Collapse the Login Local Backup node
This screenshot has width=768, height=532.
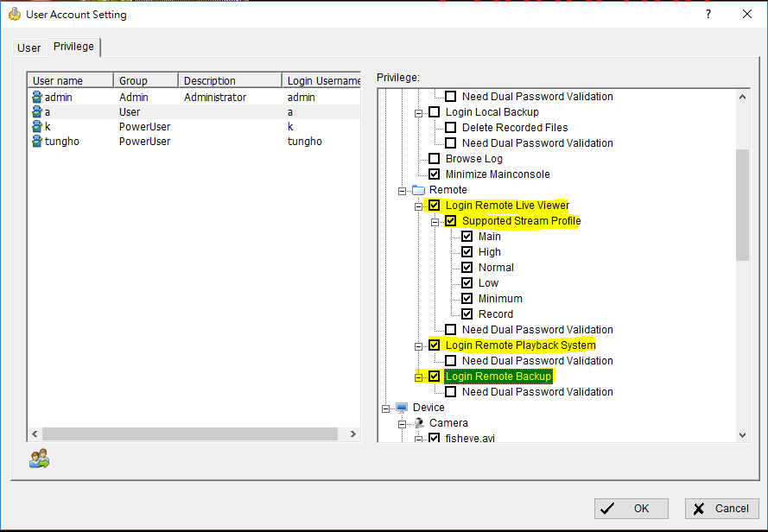pyautogui.click(x=419, y=112)
